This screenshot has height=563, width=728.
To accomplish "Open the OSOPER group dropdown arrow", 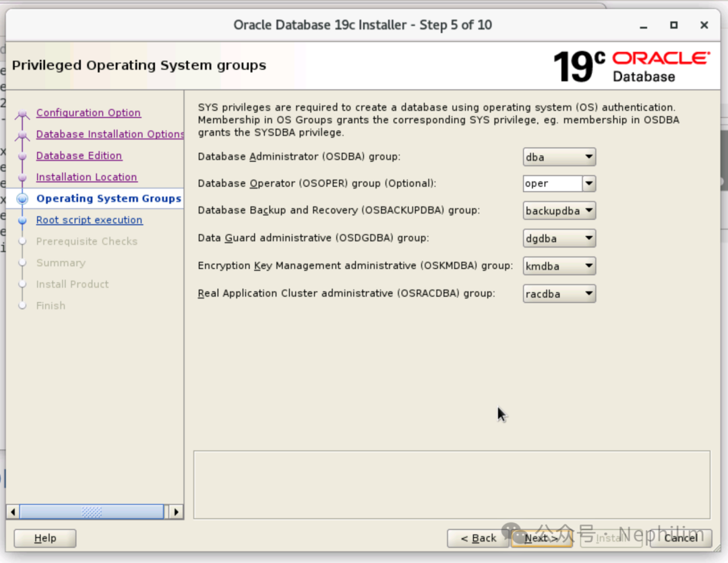I will tap(588, 183).
